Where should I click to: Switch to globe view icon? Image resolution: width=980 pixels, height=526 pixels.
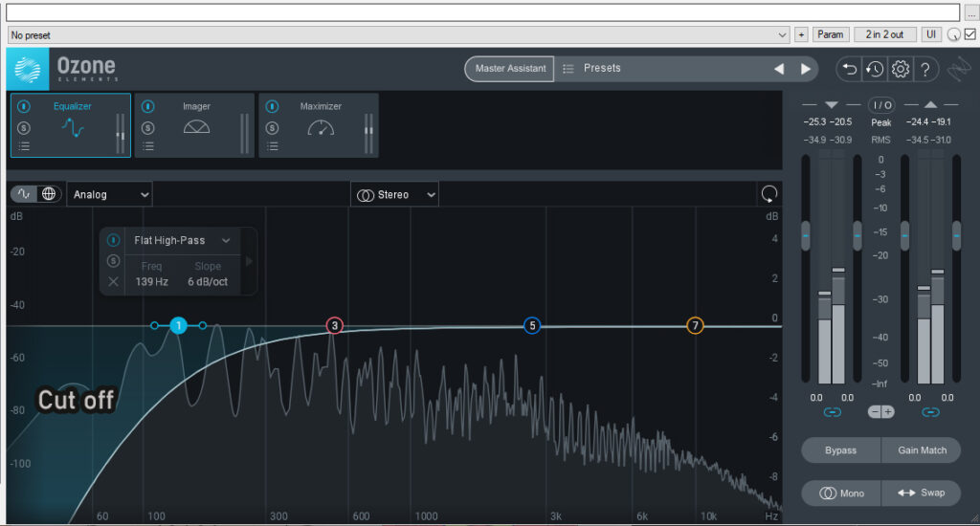(x=49, y=194)
